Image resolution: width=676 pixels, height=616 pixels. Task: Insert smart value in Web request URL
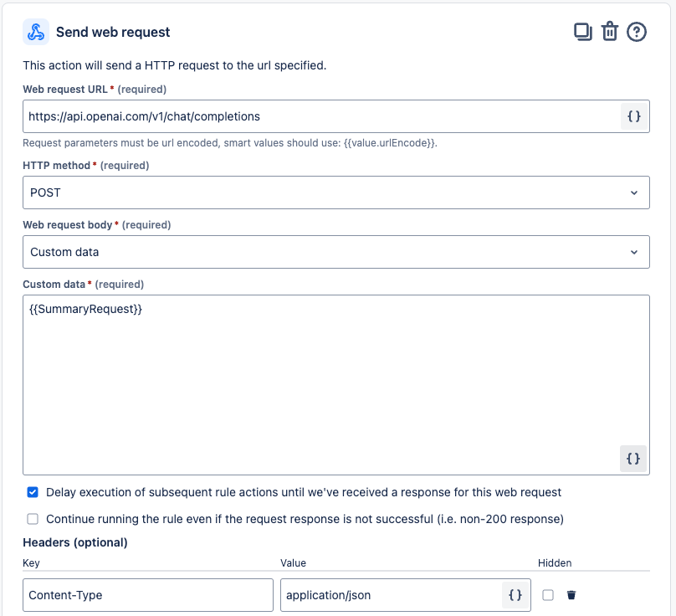click(x=634, y=116)
